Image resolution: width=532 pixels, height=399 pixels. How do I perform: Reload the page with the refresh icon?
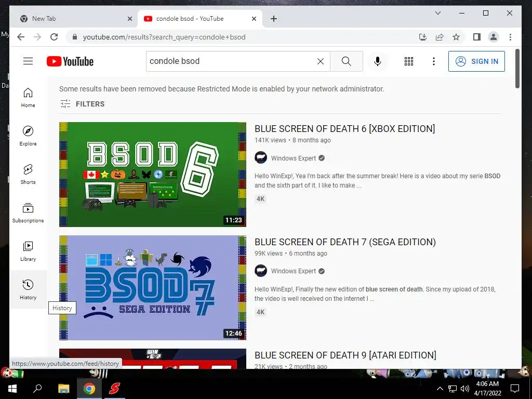54,37
